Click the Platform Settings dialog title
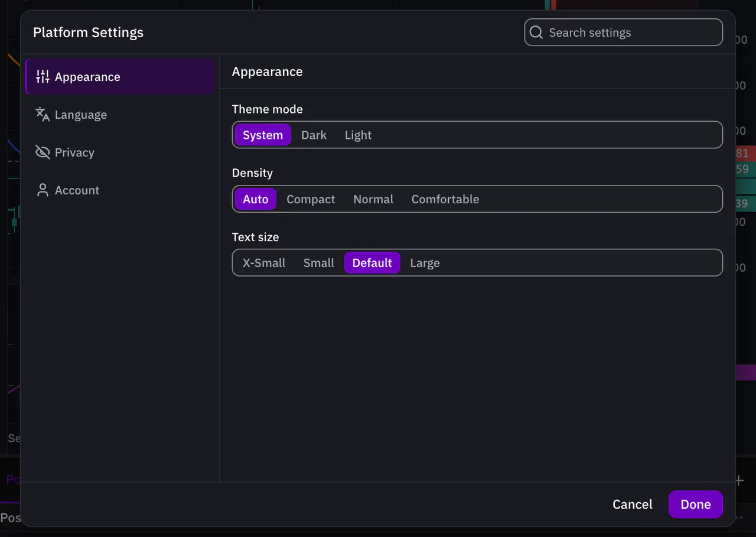756x537 pixels. pyautogui.click(x=88, y=32)
